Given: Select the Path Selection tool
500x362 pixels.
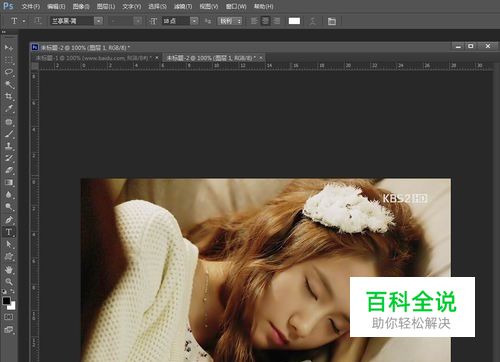Looking at the screenshot, I should (x=9, y=244).
